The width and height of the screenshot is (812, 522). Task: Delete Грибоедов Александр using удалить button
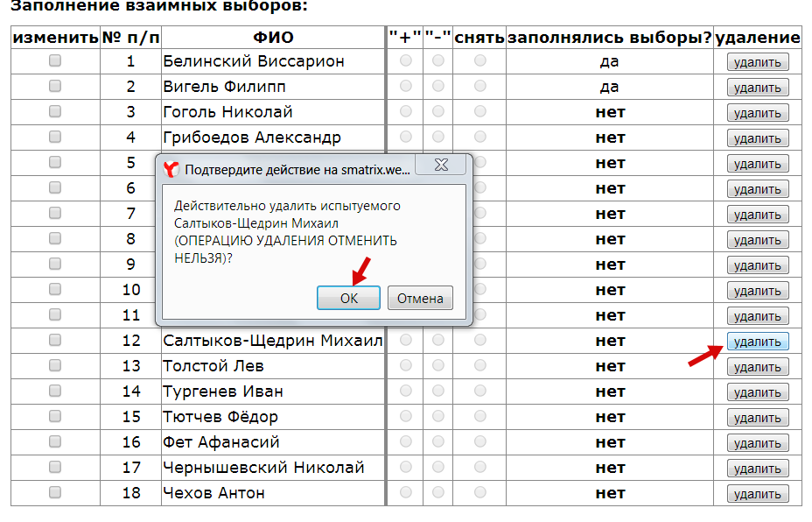[757, 138]
